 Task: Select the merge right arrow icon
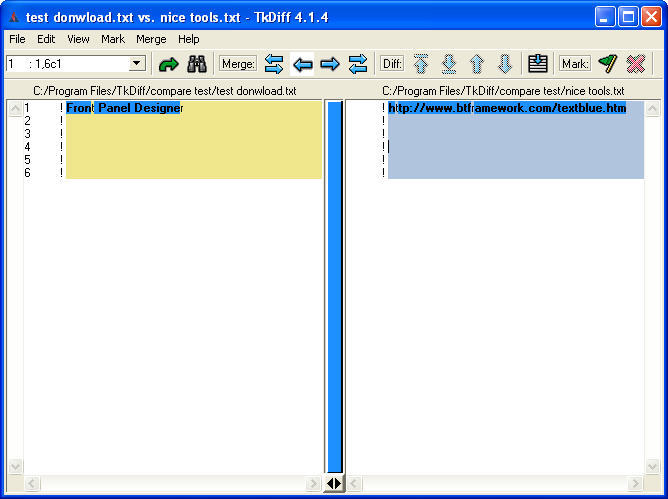click(330, 64)
